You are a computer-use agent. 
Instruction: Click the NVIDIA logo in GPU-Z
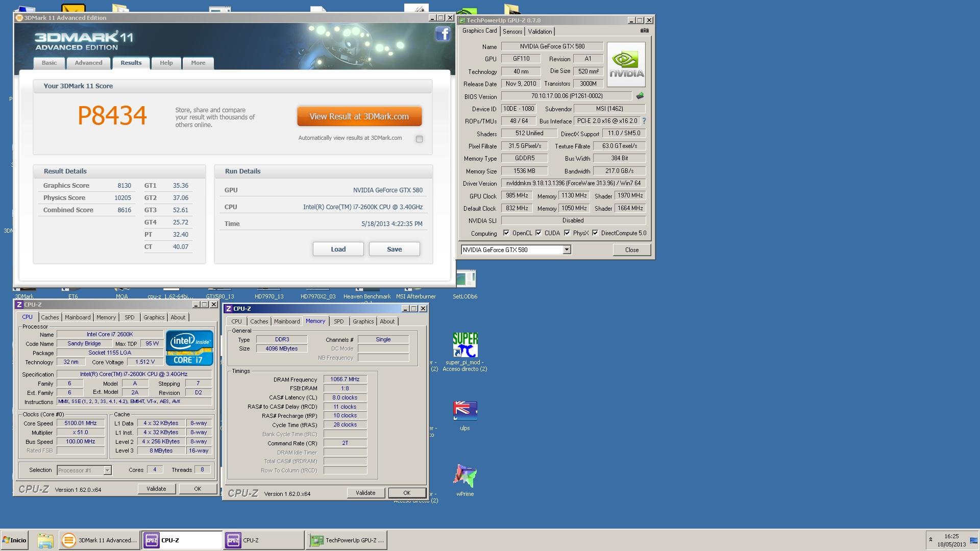pyautogui.click(x=626, y=64)
